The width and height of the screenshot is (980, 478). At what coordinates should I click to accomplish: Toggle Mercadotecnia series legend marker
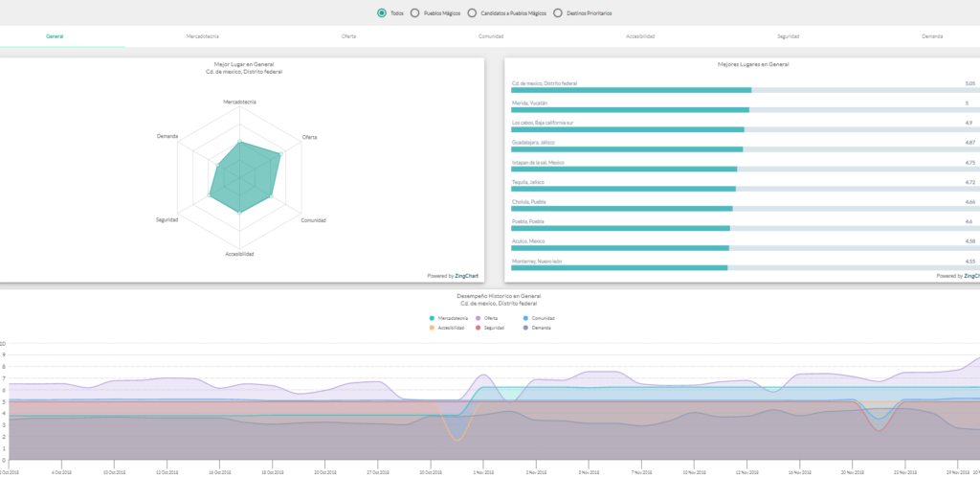(433, 318)
